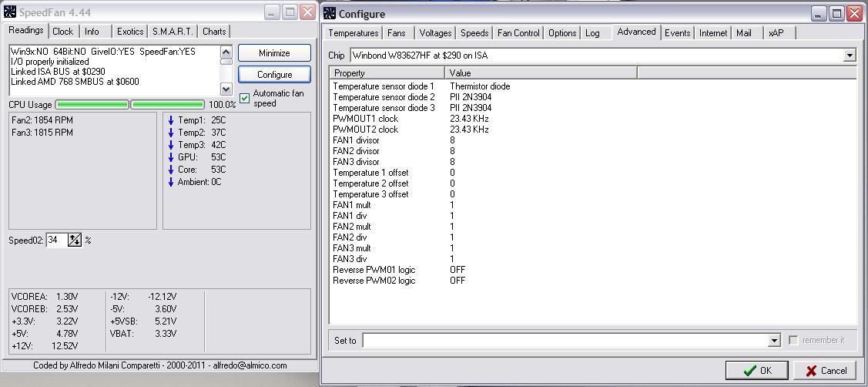Select the 'FAN1 mult' property row
Screen dimensions: 868x387
(x=592, y=205)
